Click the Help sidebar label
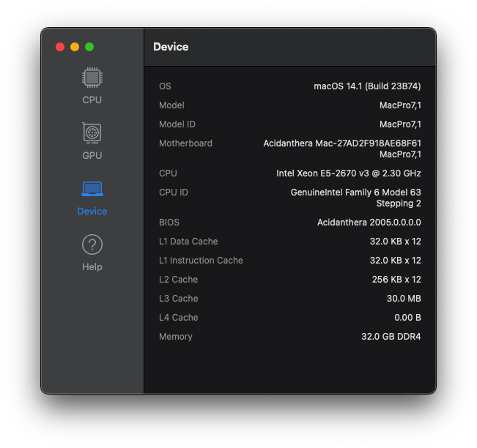This screenshot has height=448, width=477. (x=92, y=267)
